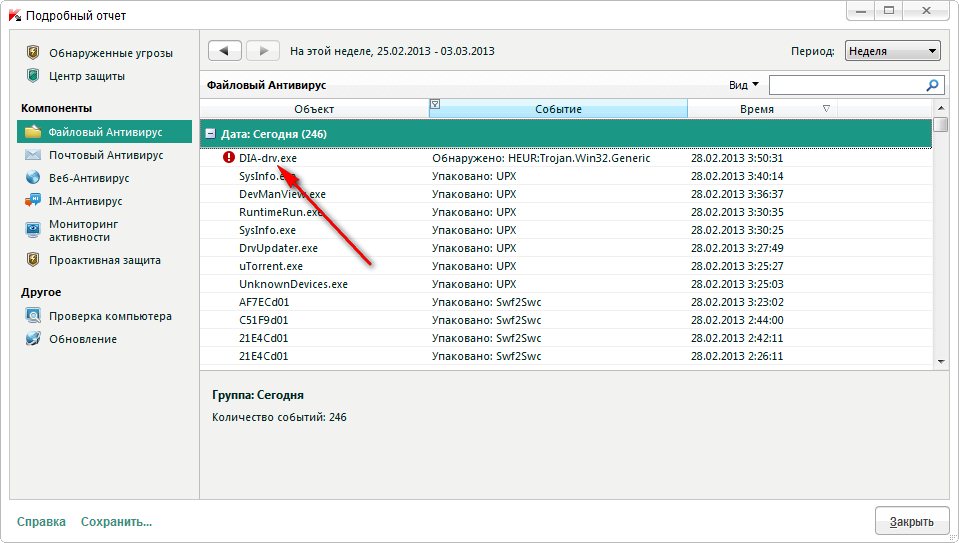Open Центр защиты shield icon
The width and height of the screenshot is (959, 543).
tap(33, 76)
